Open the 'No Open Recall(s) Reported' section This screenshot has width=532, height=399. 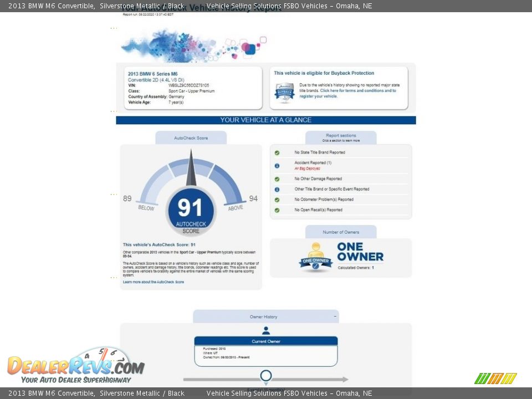click(x=318, y=210)
